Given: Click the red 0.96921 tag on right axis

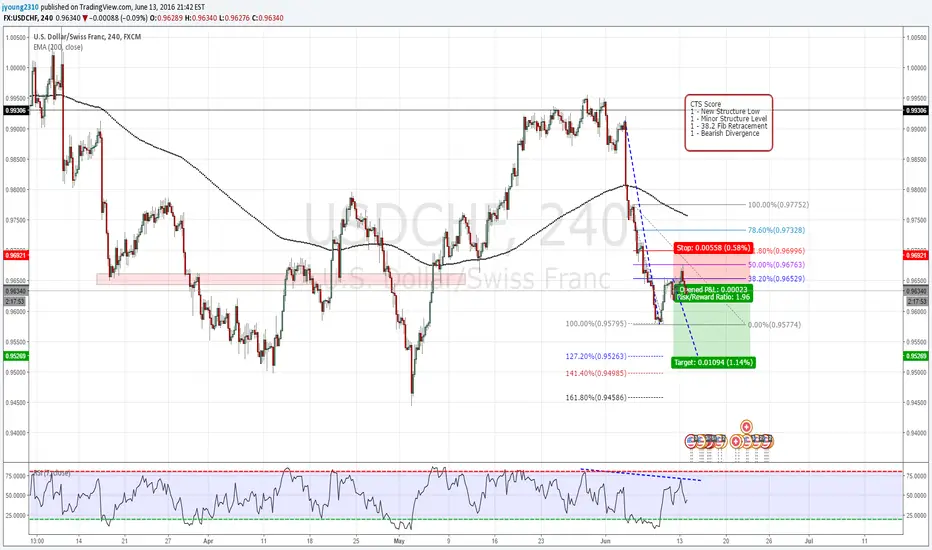Looking at the screenshot, I should (916, 255).
